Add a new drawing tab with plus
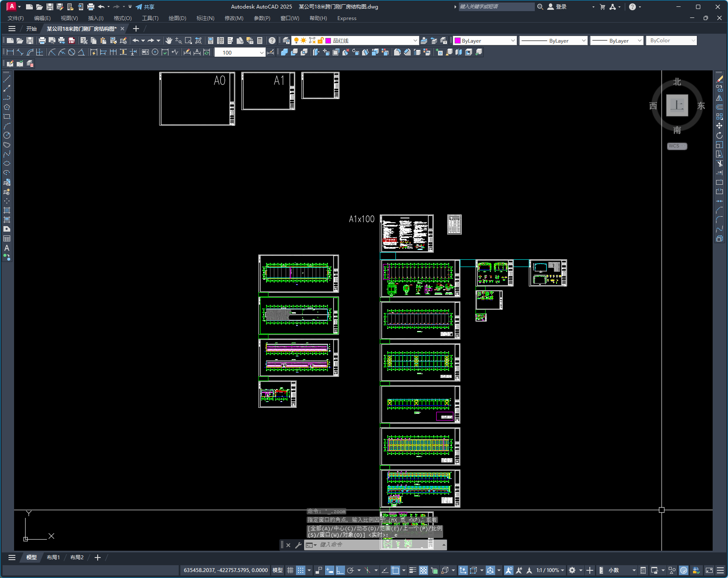Viewport: 728px width, 578px height. 136,29
